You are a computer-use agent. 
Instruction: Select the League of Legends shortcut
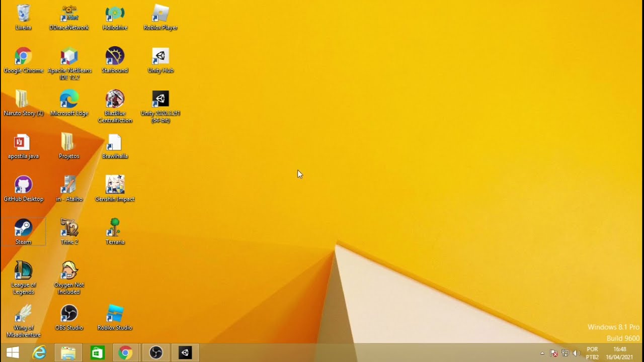click(23, 278)
